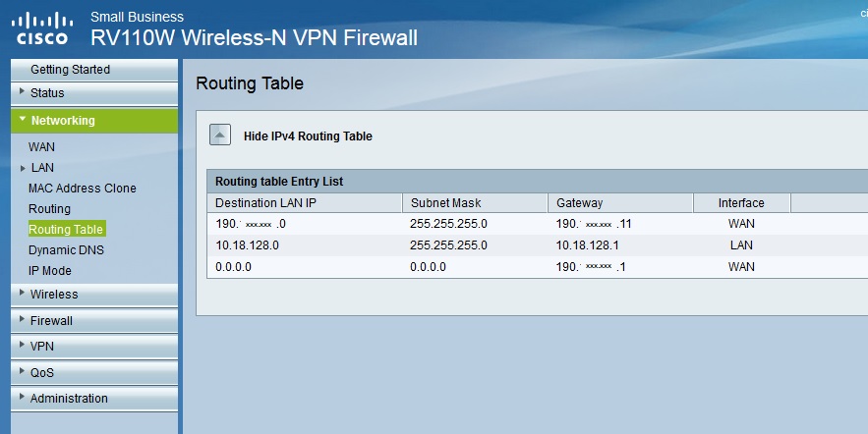This screenshot has height=434, width=868.
Task: Open Dynamic DNS settings
Action: (x=66, y=250)
